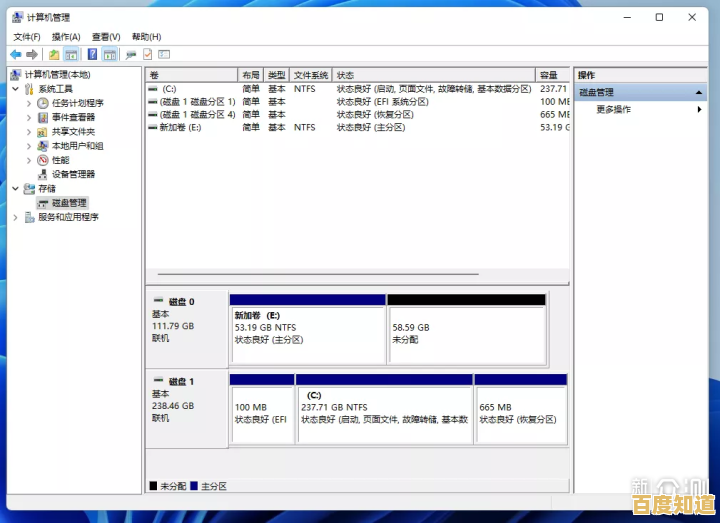Click the Show/Hide Console Tree icon
Viewport: 720px width, 523px height.
point(71,54)
